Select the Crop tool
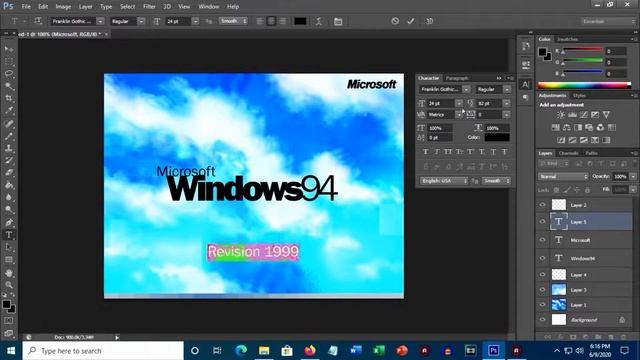 click(x=9, y=98)
